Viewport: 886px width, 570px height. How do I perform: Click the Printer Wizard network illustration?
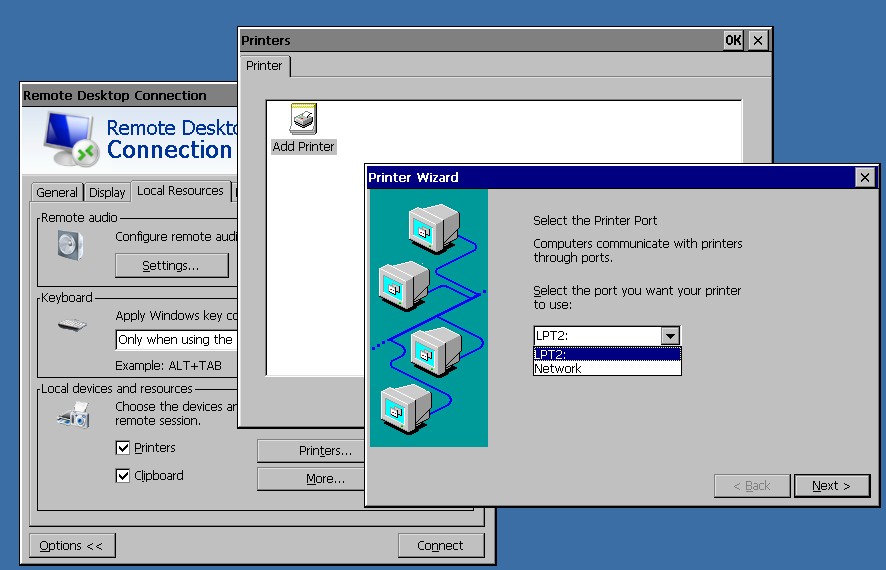click(429, 318)
